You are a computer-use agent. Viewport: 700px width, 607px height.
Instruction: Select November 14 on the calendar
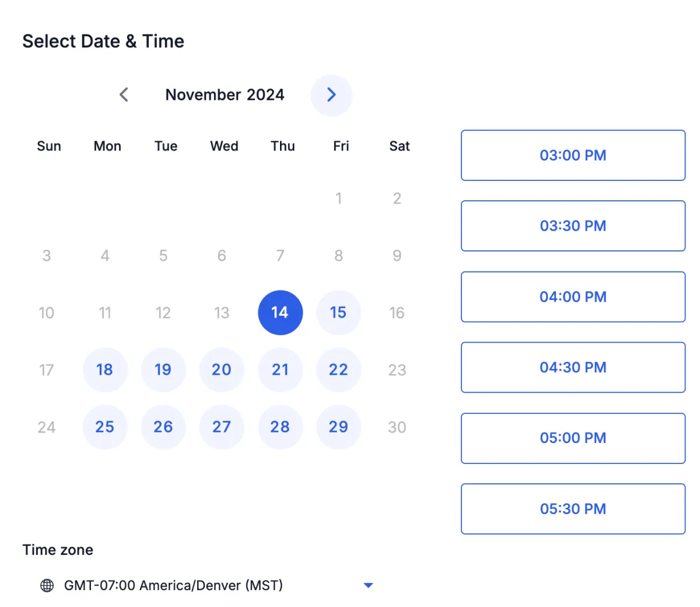(x=280, y=313)
